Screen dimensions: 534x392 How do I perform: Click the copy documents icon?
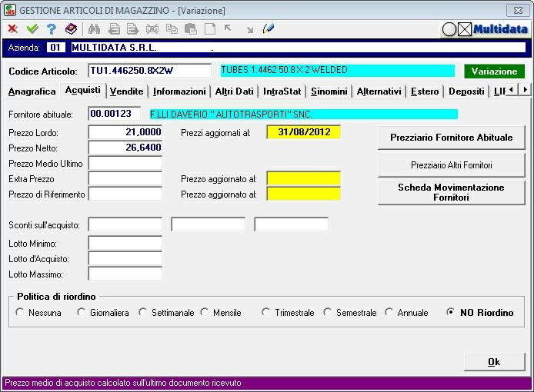[x=172, y=29]
